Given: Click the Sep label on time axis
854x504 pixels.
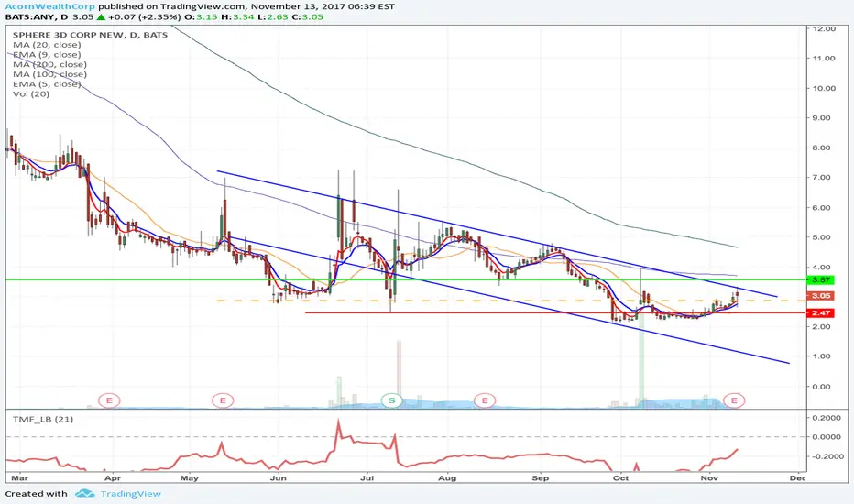Looking at the screenshot, I should pyautogui.click(x=541, y=477).
